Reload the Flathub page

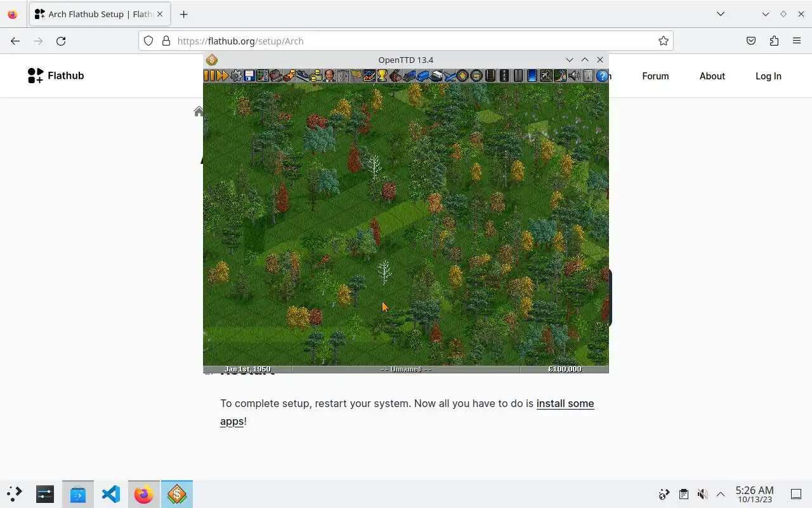61,41
